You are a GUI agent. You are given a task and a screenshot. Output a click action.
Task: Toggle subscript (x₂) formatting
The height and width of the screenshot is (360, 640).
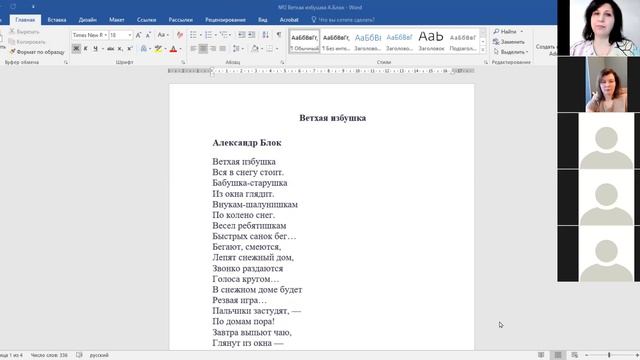pyautogui.click(x=120, y=49)
